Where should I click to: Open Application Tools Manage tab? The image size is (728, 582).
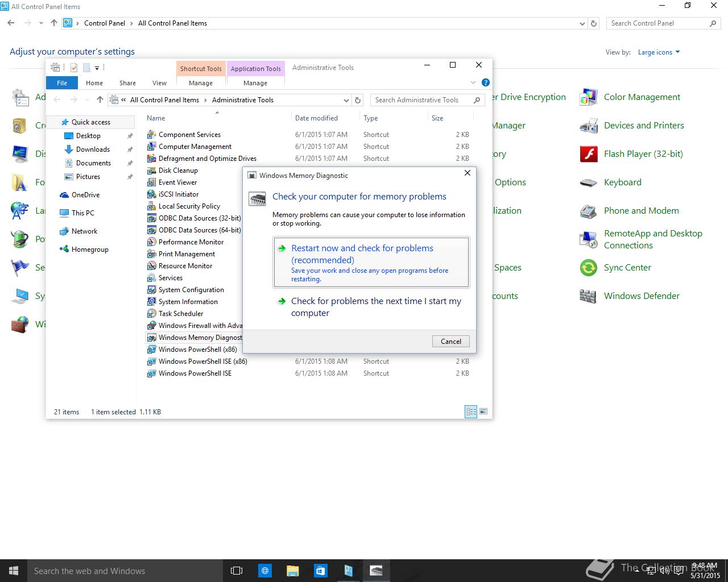pos(255,83)
